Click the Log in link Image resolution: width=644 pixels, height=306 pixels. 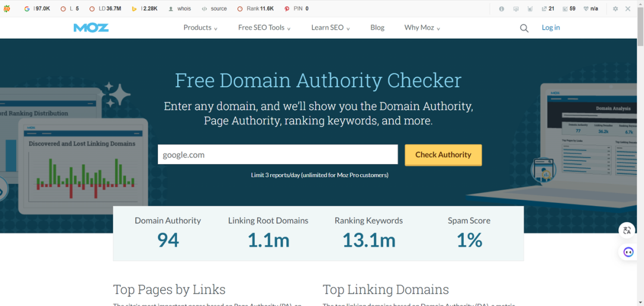click(551, 27)
